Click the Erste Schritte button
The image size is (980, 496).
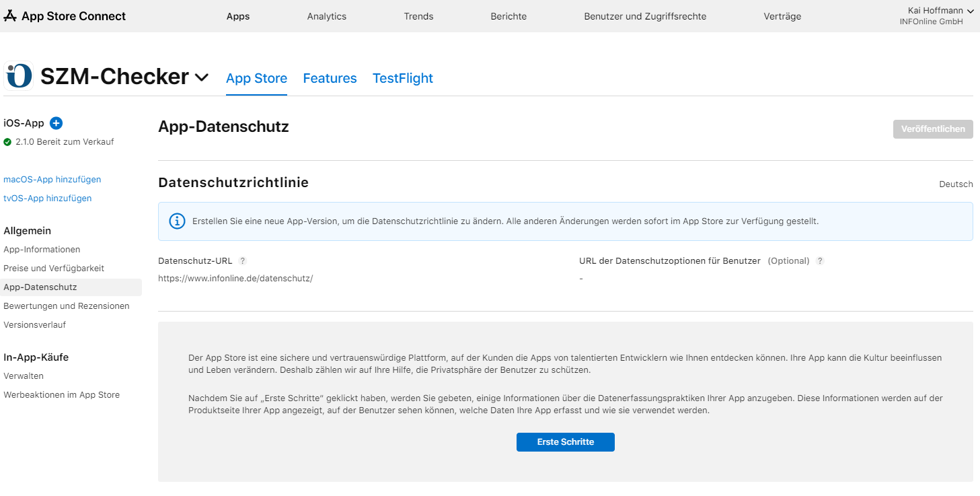(566, 442)
